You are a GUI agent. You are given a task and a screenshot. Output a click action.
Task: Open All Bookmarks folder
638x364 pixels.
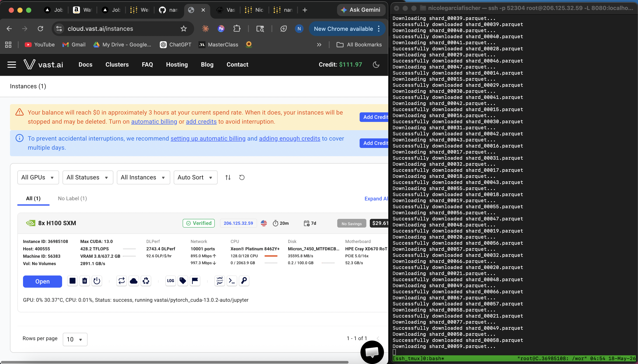click(x=359, y=45)
